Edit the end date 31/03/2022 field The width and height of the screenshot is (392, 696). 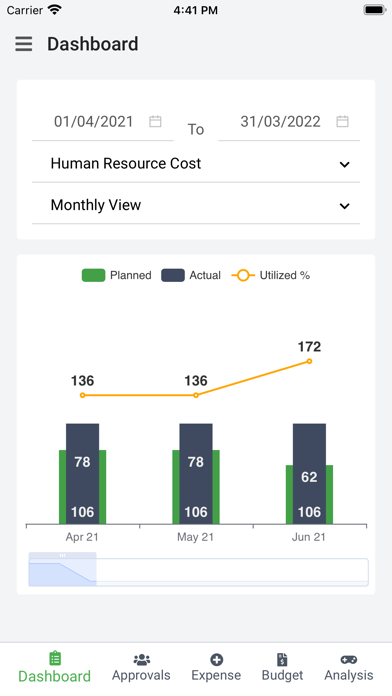[x=289, y=122]
